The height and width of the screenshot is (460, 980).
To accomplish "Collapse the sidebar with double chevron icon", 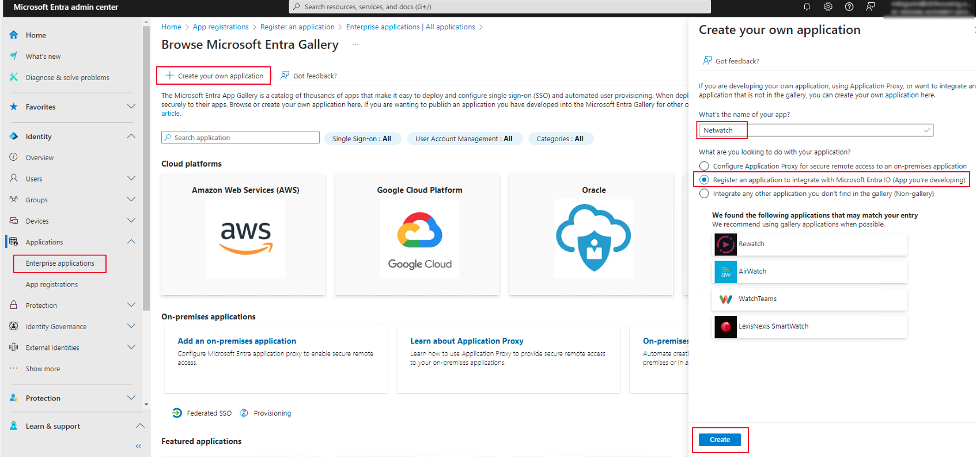I will point(138,446).
